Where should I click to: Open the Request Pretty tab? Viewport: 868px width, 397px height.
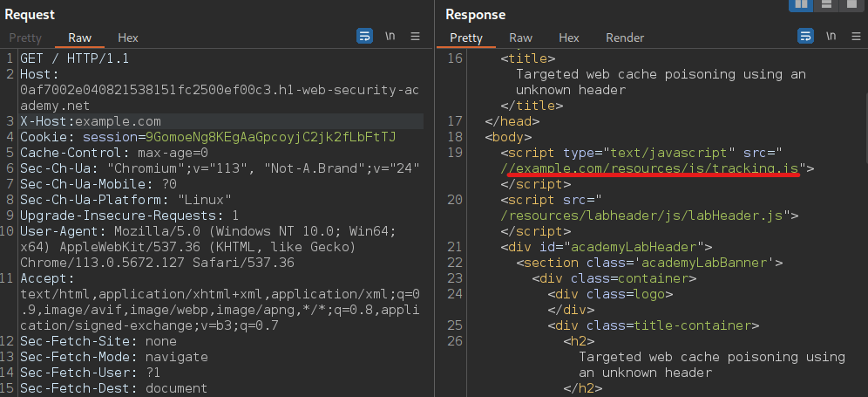pos(25,38)
